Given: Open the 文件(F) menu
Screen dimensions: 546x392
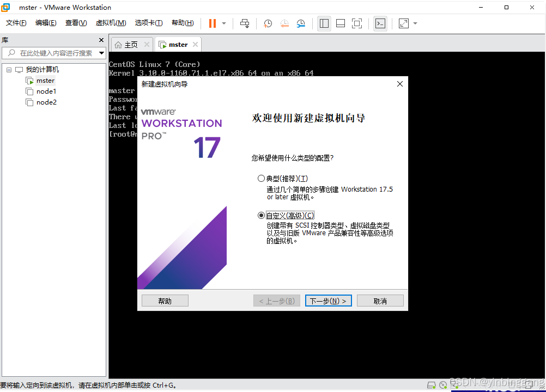Looking at the screenshot, I should [x=16, y=23].
